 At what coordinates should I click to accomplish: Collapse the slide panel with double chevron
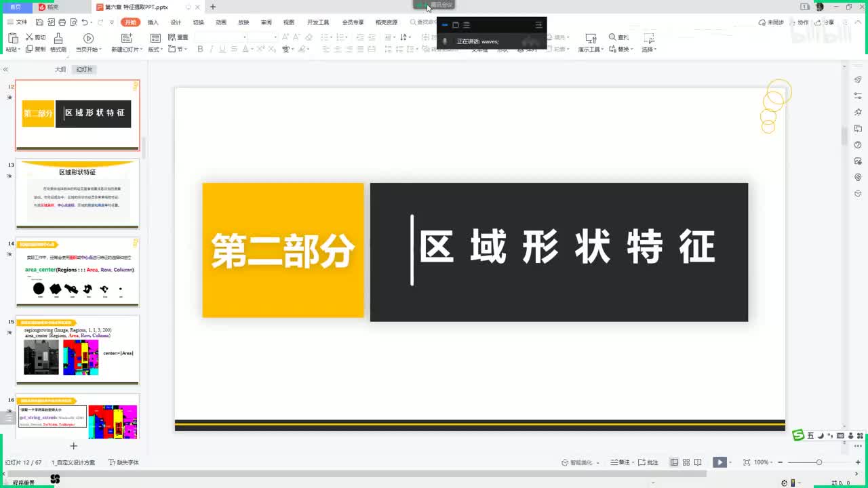click(5, 69)
